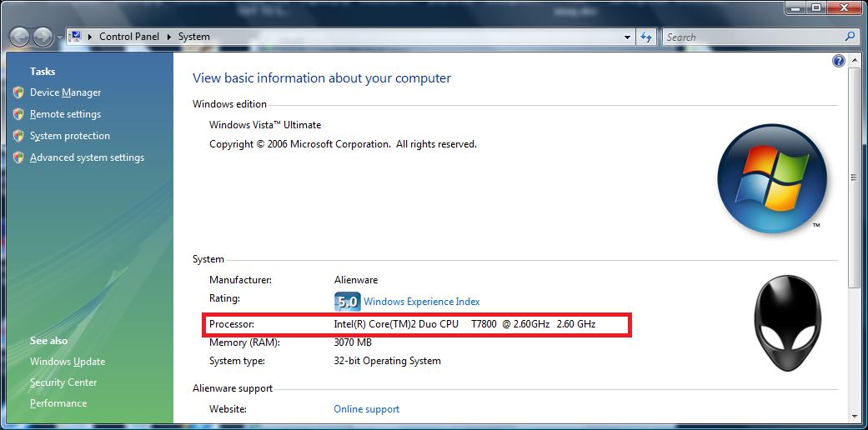Click the Alienware alien head logo
The height and width of the screenshot is (430, 868).
point(788,322)
